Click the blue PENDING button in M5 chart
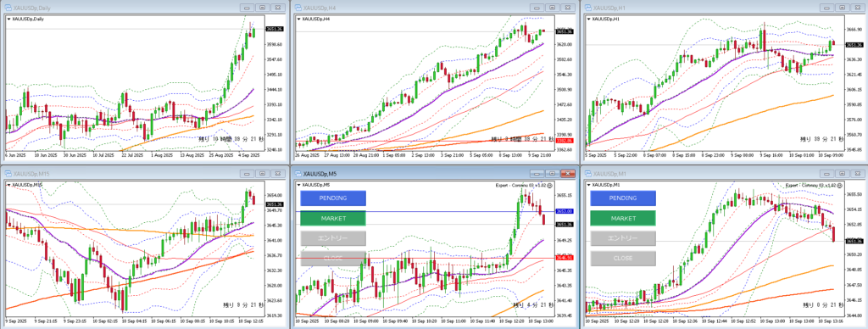 point(333,198)
